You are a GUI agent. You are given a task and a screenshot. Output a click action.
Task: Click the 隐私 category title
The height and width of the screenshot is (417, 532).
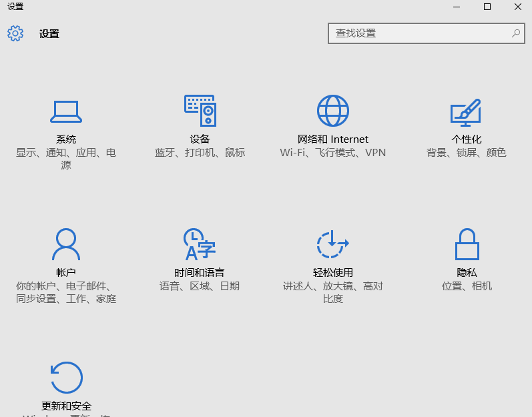point(467,273)
